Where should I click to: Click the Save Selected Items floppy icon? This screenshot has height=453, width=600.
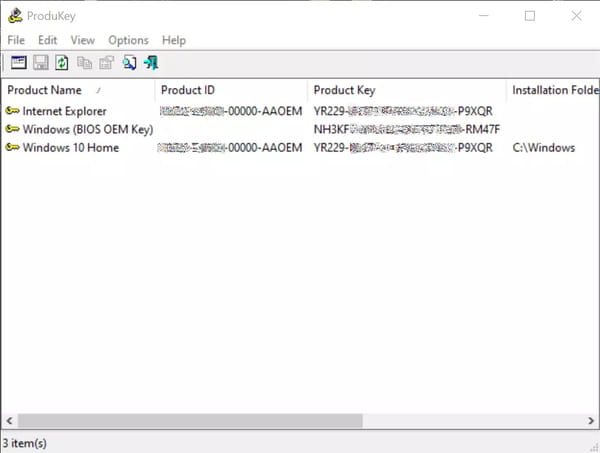41,62
